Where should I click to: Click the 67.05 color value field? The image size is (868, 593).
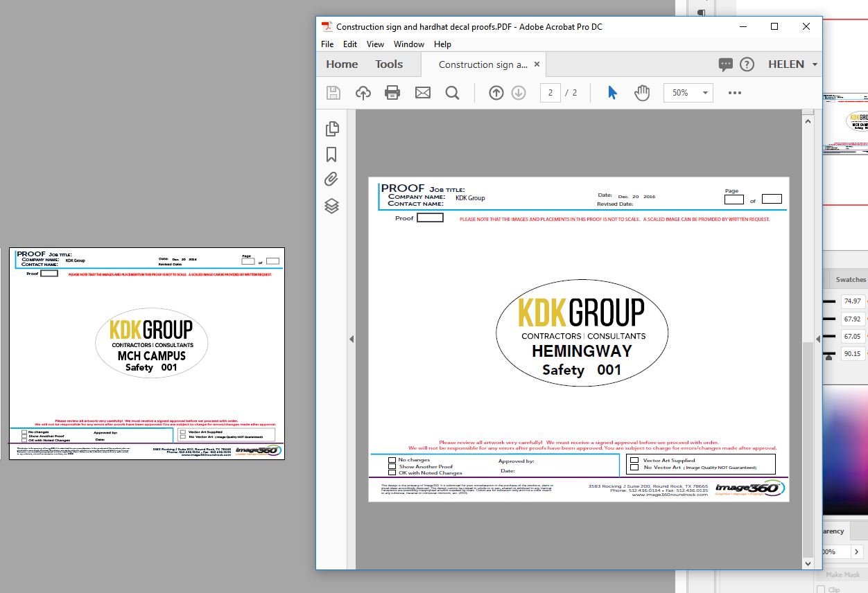(853, 336)
